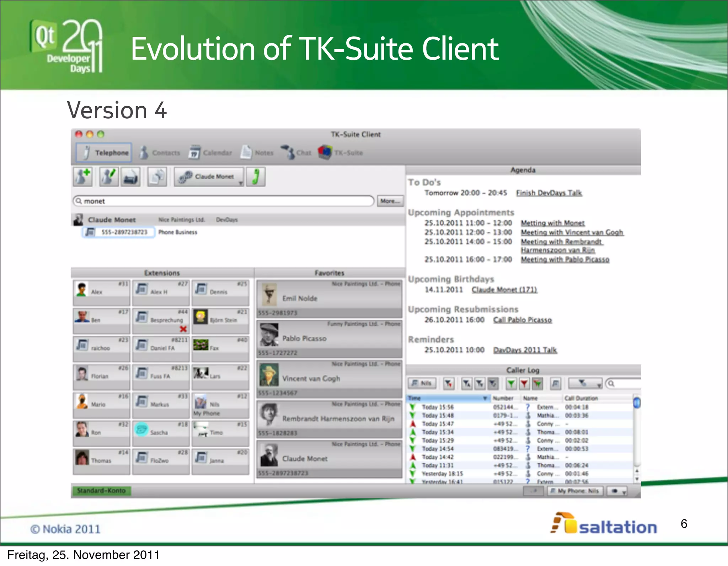This screenshot has height=566, width=728.
Task: Select the Fax extension #40
Action: (x=220, y=349)
